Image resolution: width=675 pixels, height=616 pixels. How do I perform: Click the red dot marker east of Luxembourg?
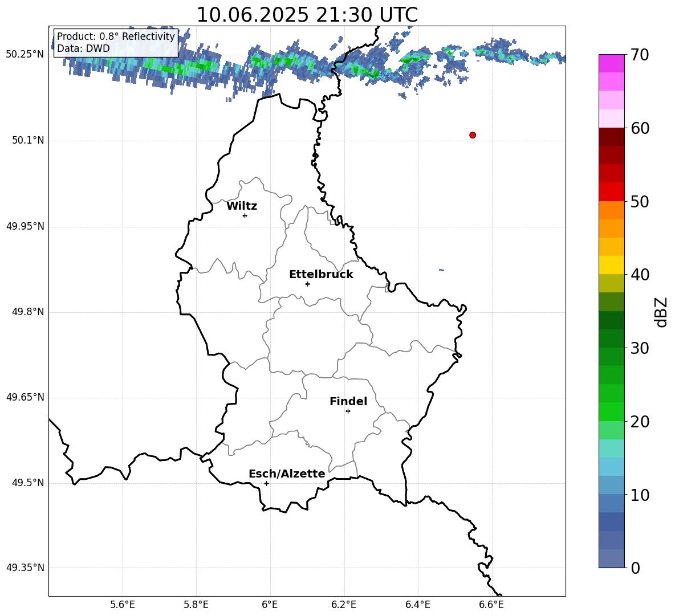click(473, 135)
